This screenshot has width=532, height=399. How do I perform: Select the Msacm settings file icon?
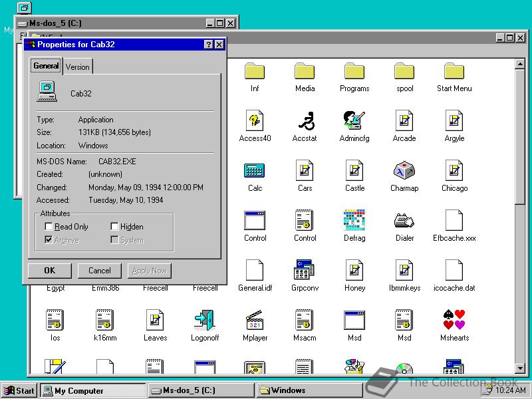click(305, 320)
